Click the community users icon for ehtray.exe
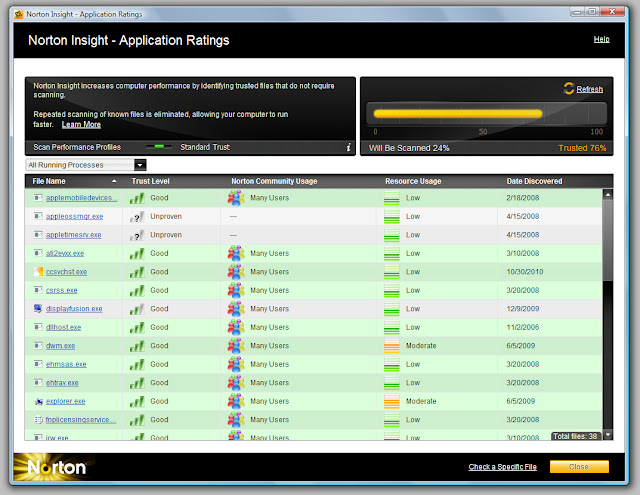Screen dimensions: 640x495 pos(236,382)
